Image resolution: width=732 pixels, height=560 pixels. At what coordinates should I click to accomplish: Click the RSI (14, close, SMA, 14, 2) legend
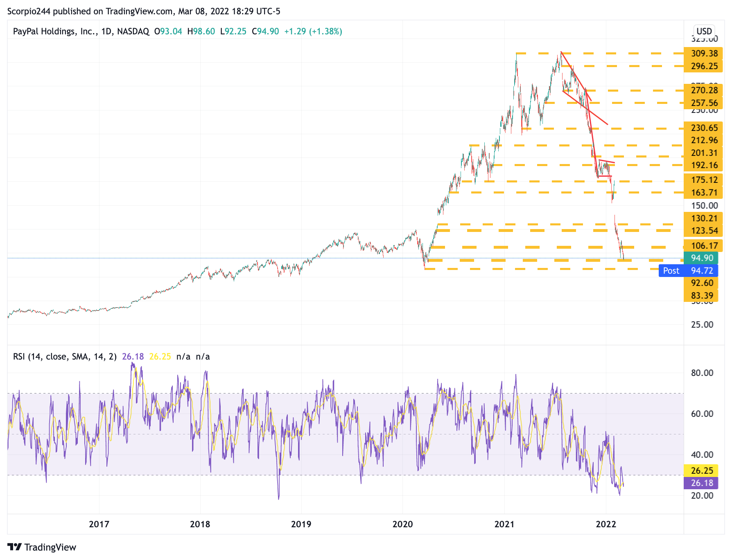[x=65, y=357]
